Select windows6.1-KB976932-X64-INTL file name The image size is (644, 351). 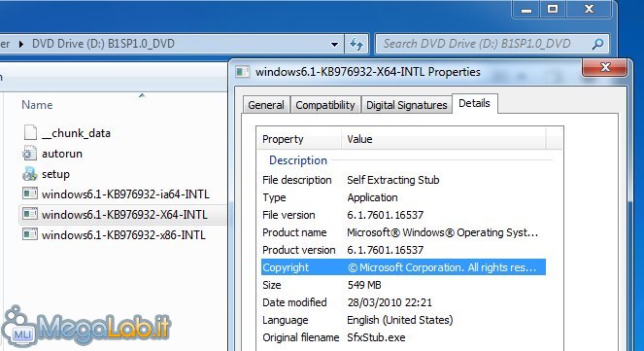click(124, 214)
